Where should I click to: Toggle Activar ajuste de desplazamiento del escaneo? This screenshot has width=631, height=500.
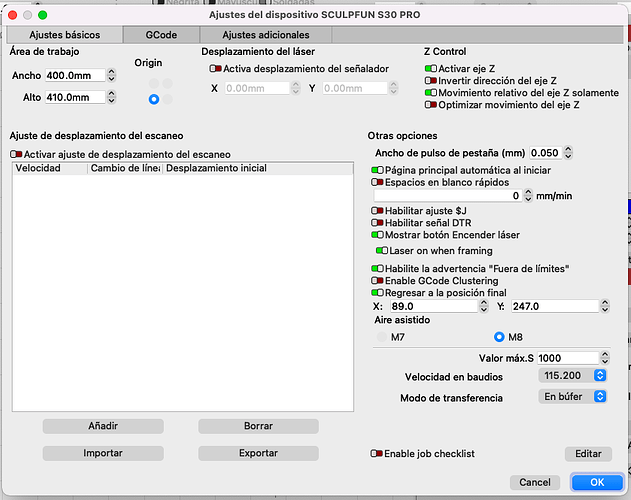point(16,155)
